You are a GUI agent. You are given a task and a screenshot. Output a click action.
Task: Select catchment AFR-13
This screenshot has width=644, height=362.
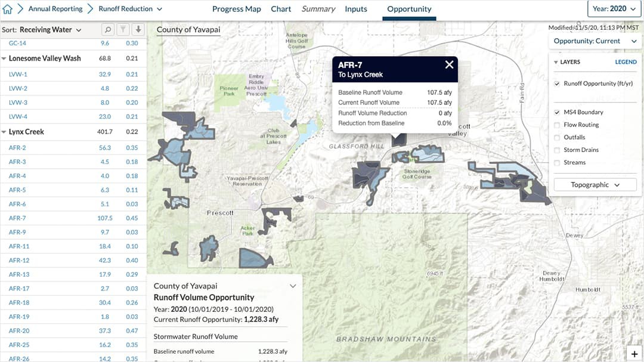pos(73,274)
